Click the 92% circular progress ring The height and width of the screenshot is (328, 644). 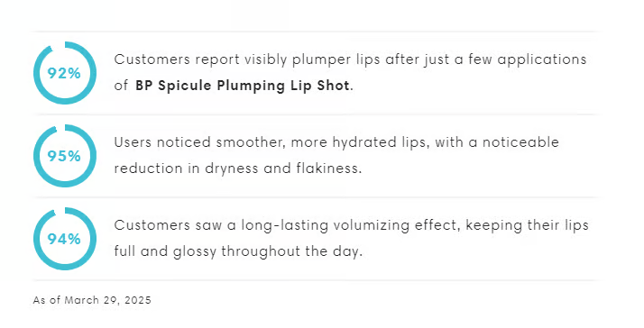[x=65, y=73]
